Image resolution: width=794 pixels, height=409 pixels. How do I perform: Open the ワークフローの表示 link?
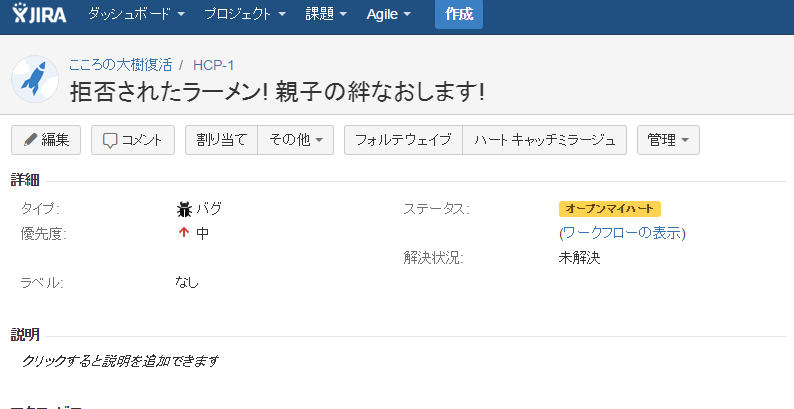(622, 233)
